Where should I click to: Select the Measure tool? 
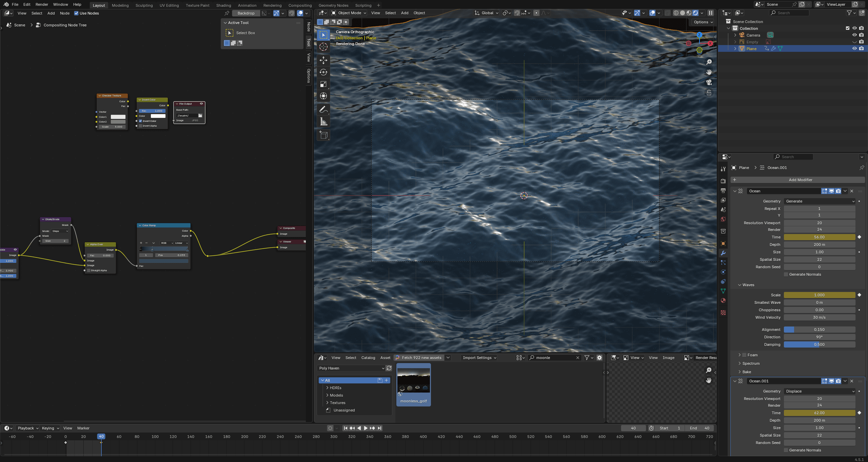pyautogui.click(x=323, y=121)
